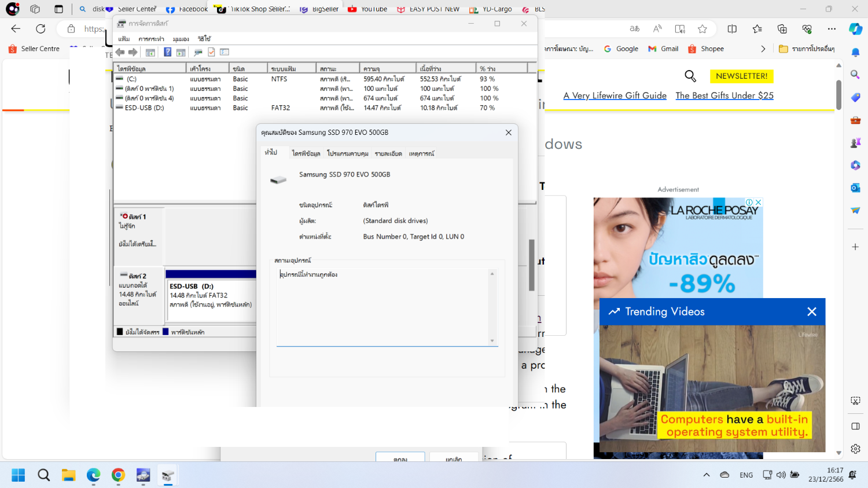
Task: Open the รายการโปรดอื่นๆ bookmarks folder
Action: click(807, 49)
